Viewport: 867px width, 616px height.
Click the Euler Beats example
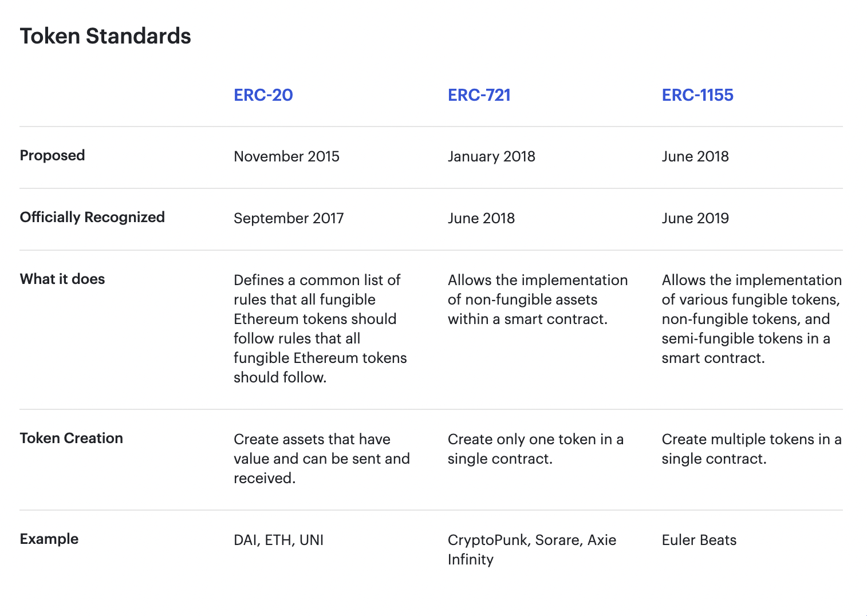point(699,540)
